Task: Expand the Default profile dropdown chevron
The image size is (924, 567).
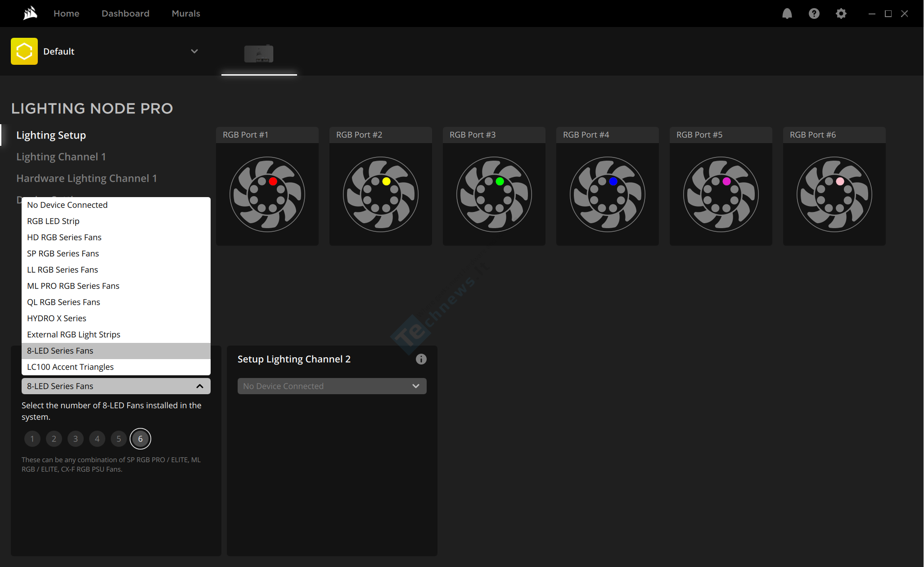Action: (x=194, y=51)
